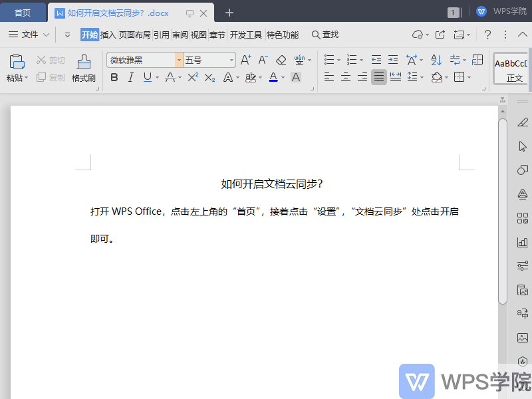Click the superscript X² icon
532x399 pixels.
click(x=193, y=77)
